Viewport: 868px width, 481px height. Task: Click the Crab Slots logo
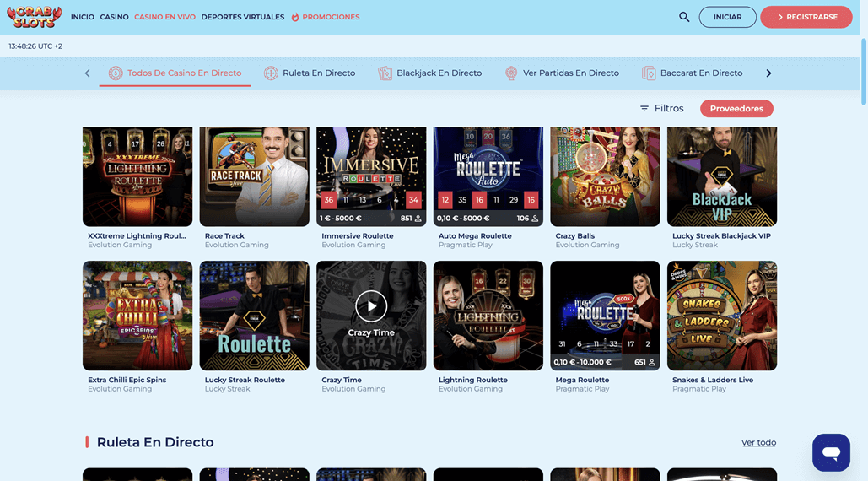click(x=35, y=17)
